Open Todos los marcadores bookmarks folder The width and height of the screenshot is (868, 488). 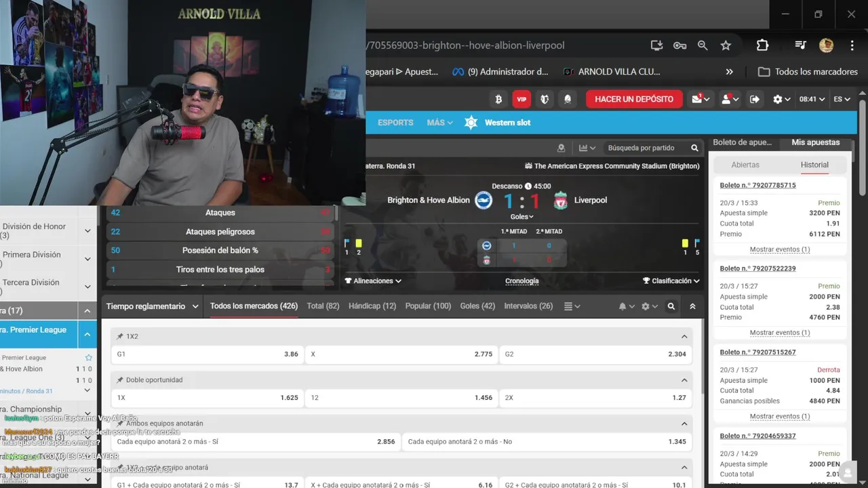pos(808,72)
